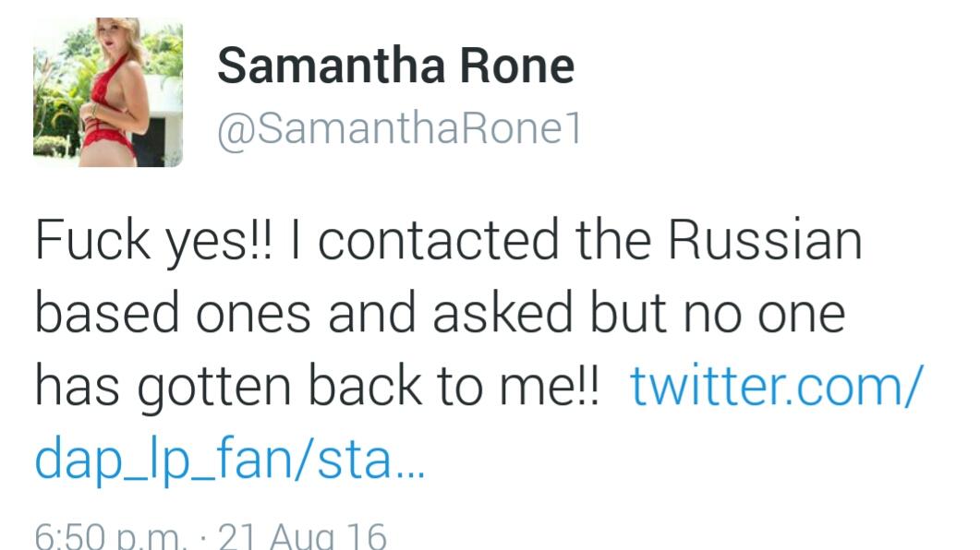Click the ellipsis ending the truncated link
Viewport: 980px width, 550px height.
coord(410,466)
